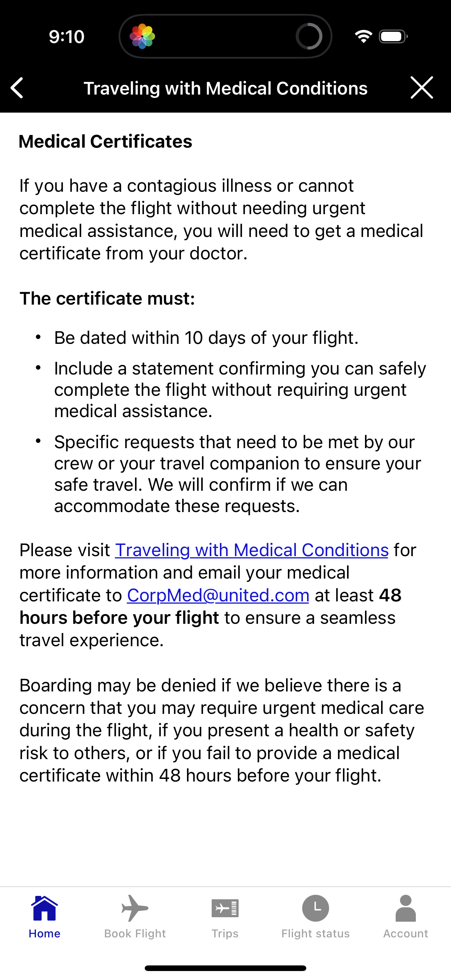Open the Flight status tab label
Image resolution: width=451 pixels, height=980 pixels.
click(x=315, y=934)
